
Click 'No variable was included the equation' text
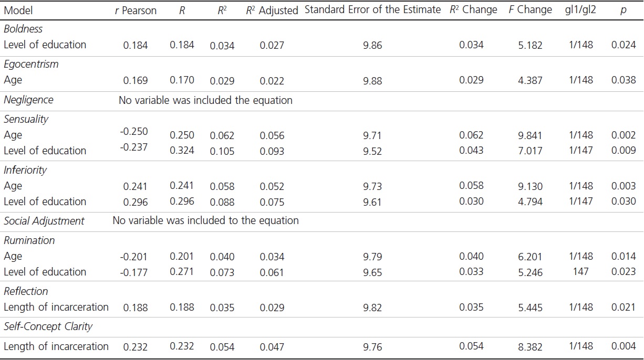pos(205,100)
